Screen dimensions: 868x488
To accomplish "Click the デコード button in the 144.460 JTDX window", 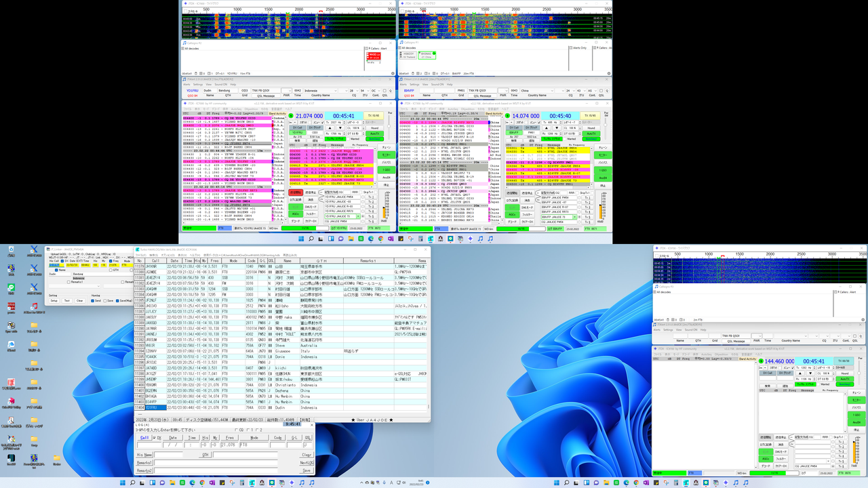I will tap(766, 466).
